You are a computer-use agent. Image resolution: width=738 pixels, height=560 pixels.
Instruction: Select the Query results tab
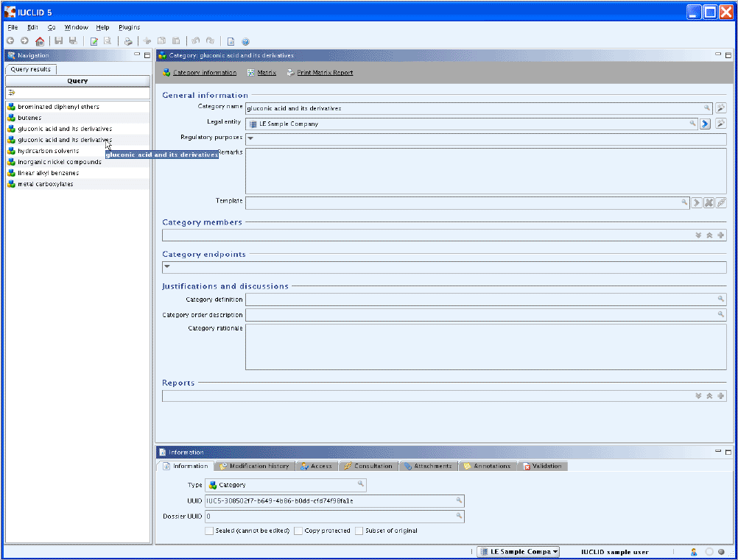coord(31,69)
